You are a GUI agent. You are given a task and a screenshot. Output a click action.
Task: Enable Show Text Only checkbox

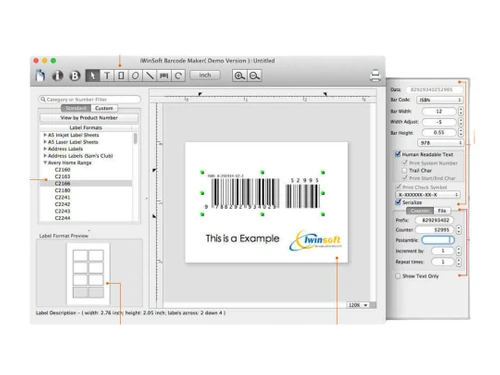pyautogui.click(x=398, y=276)
